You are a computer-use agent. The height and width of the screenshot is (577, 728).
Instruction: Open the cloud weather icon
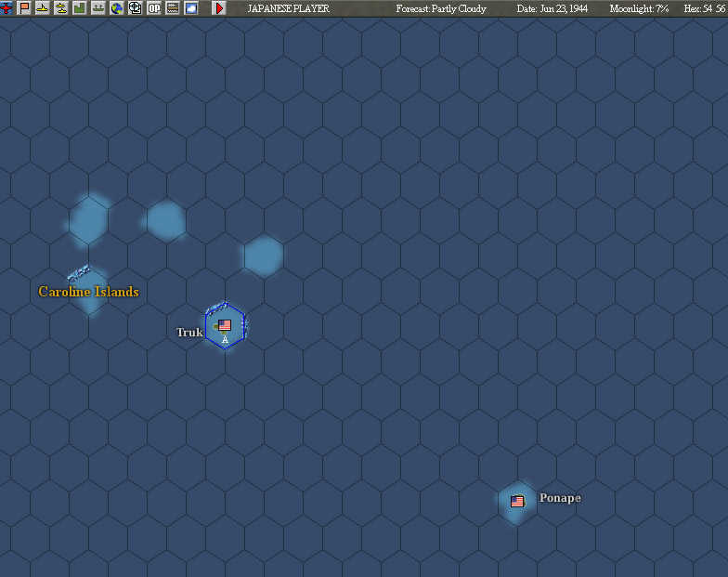coord(191,7)
